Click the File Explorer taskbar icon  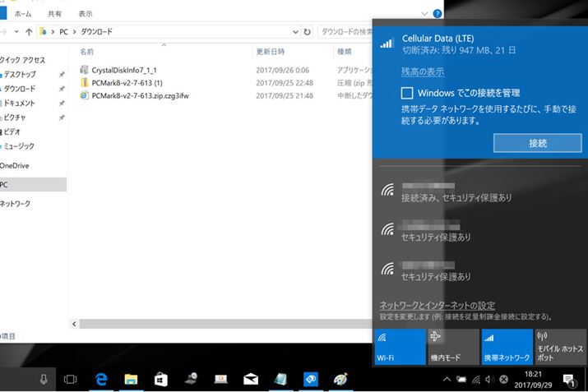coord(131,379)
